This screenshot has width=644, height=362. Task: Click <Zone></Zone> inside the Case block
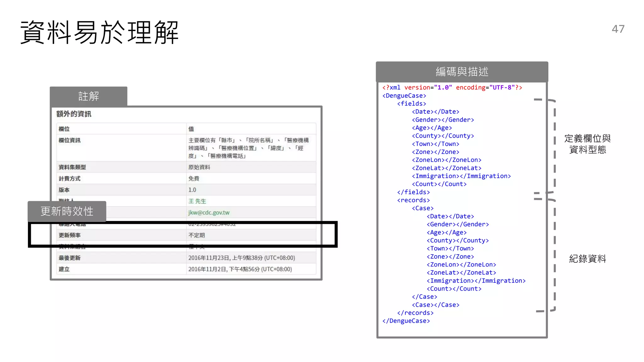click(x=450, y=256)
